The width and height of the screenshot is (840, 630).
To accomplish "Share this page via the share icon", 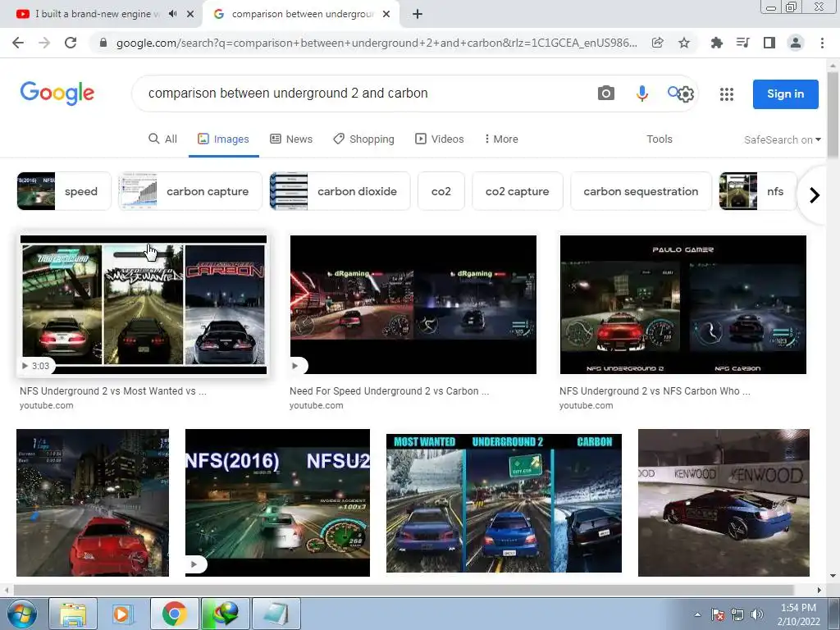I will pyautogui.click(x=657, y=43).
